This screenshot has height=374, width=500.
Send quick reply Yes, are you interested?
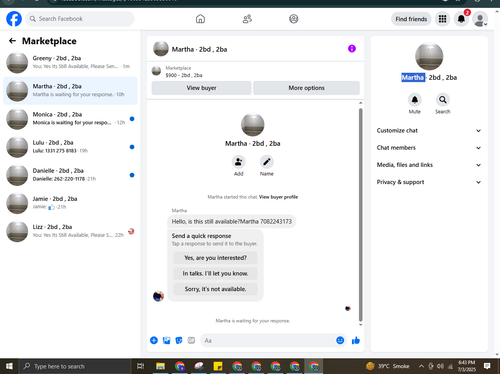click(215, 258)
